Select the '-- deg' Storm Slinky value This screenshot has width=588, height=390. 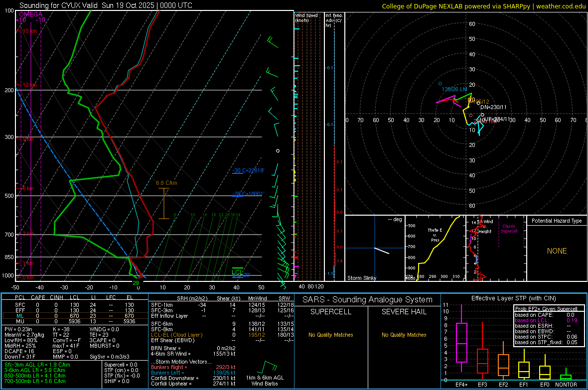[x=395, y=219]
